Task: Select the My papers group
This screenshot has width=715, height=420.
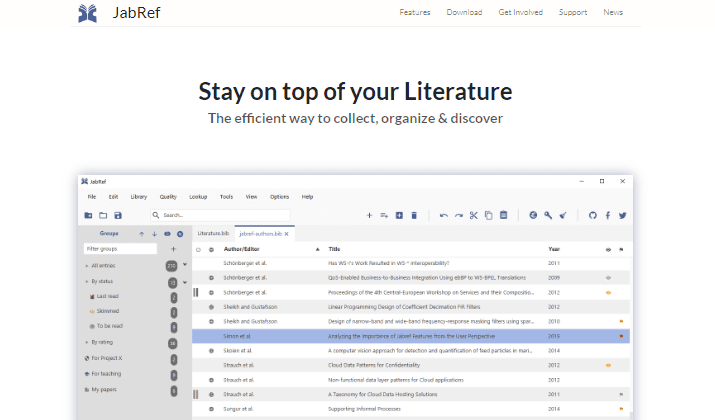Action: pyautogui.click(x=104, y=390)
